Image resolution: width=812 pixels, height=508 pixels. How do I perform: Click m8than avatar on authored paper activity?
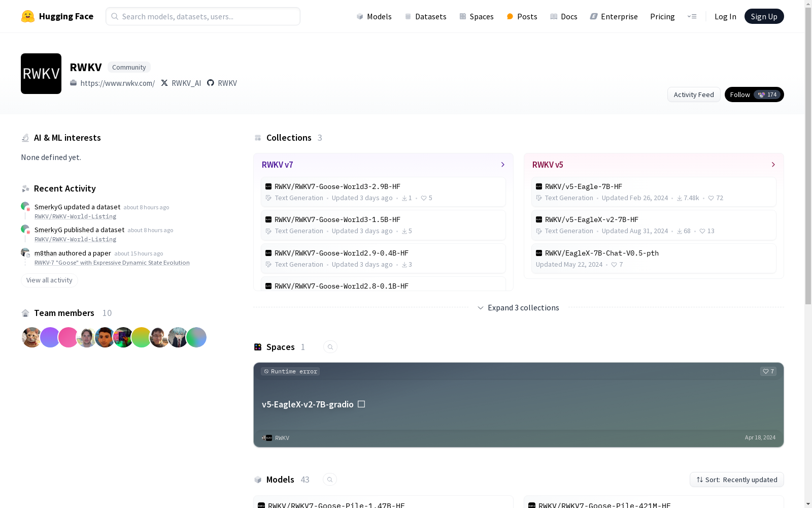(x=25, y=252)
